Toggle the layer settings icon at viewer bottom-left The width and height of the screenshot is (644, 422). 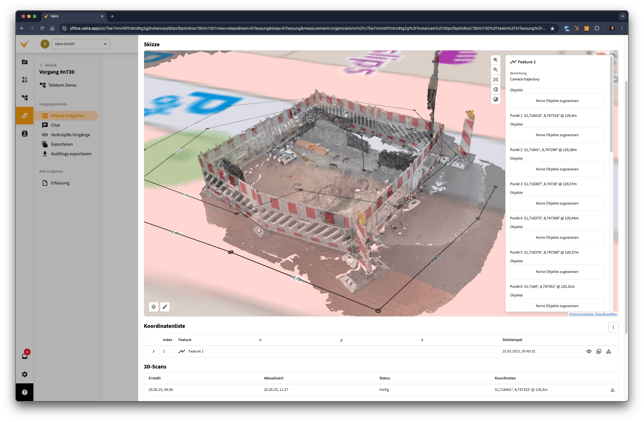tap(154, 307)
